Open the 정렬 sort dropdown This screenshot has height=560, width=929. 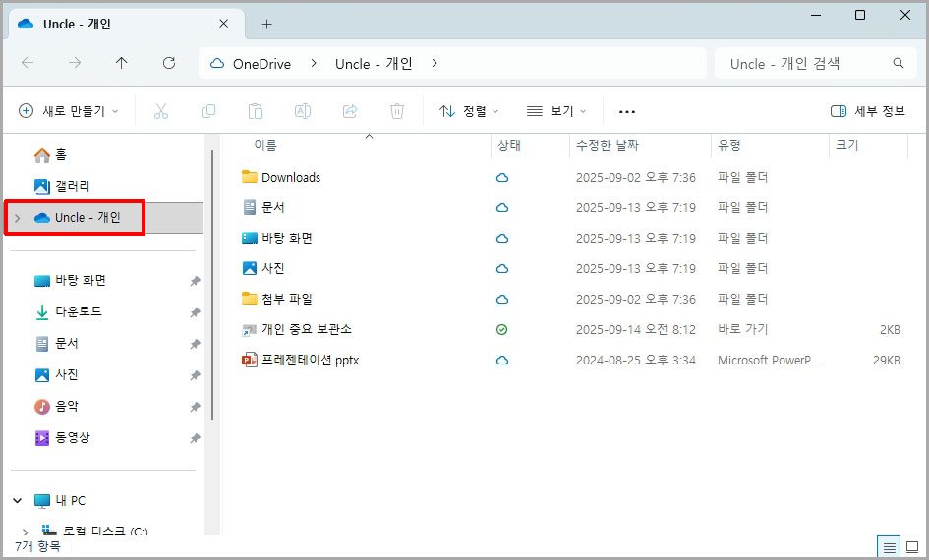click(x=469, y=111)
